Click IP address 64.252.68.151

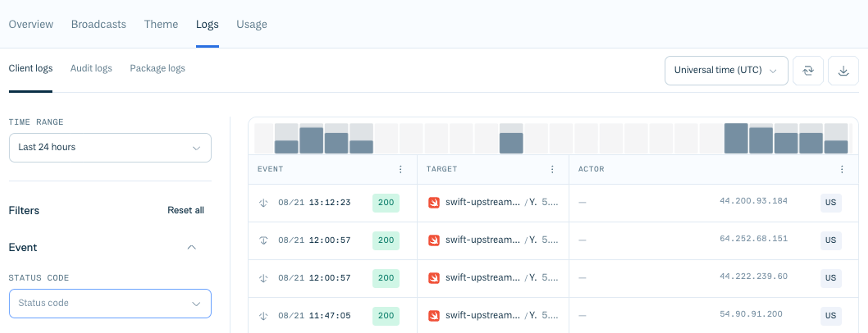[x=753, y=239]
